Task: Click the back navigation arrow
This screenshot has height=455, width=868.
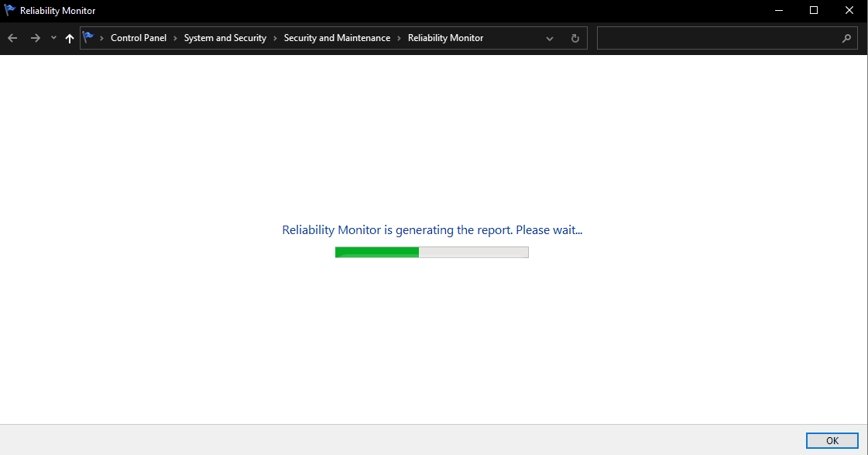Action: pos(12,37)
